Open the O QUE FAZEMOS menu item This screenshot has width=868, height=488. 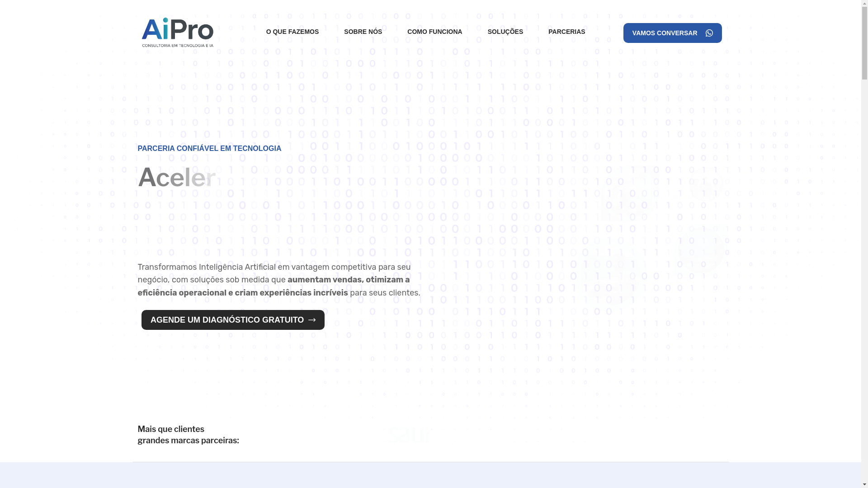292,32
